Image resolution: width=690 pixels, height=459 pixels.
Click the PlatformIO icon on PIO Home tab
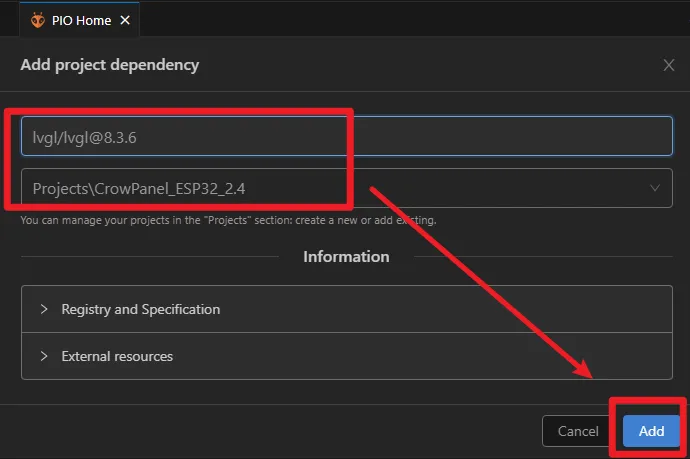tap(38, 20)
